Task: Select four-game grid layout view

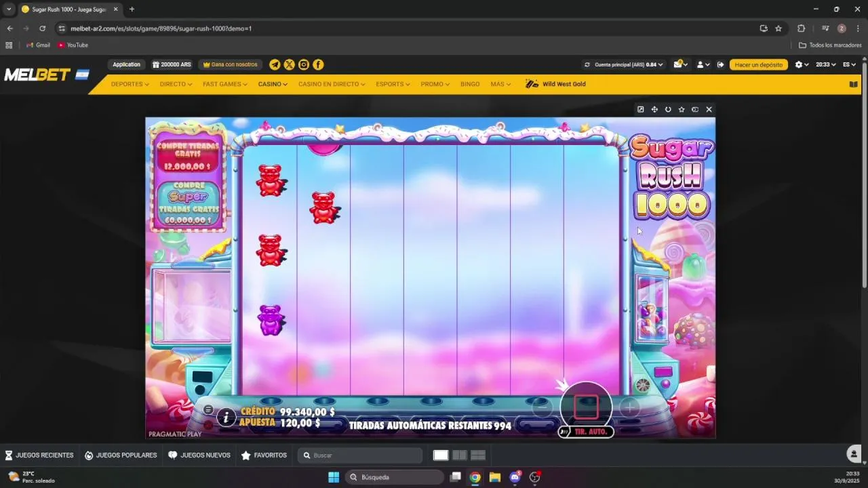Action: [x=477, y=455]
